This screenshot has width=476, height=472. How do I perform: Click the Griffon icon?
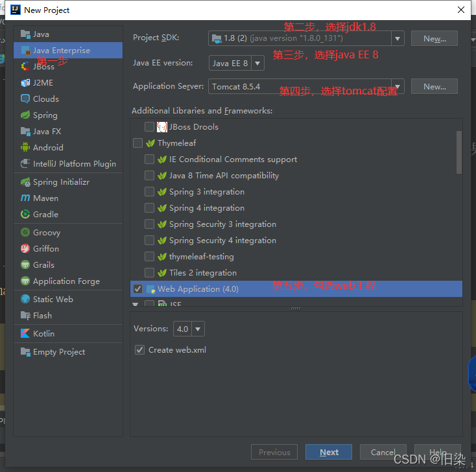[25, 248]
